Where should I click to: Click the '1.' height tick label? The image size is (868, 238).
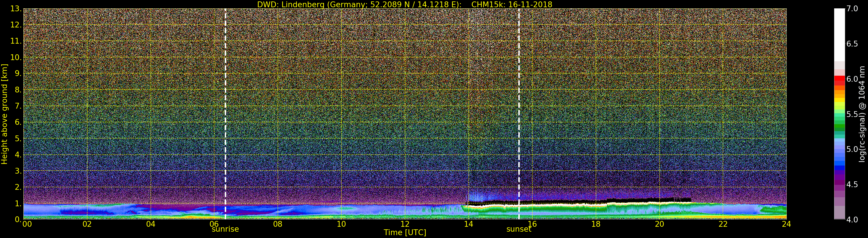(18, 203)
